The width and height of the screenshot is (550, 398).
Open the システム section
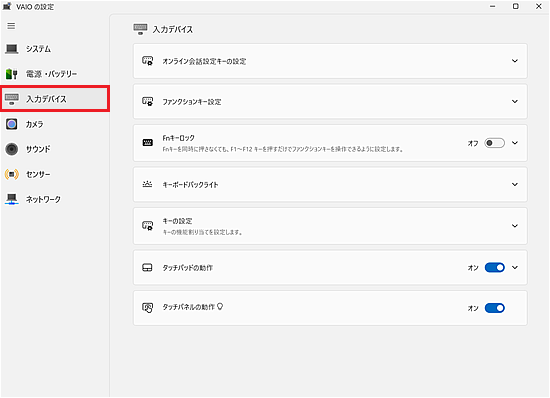pos(55,49)
